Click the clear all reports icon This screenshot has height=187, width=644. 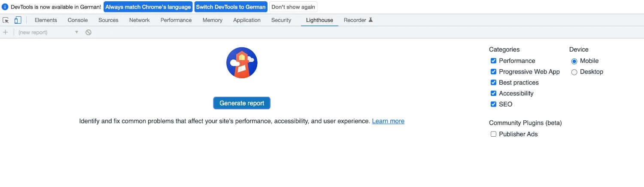pyautogui.click(x=88, y=32)
